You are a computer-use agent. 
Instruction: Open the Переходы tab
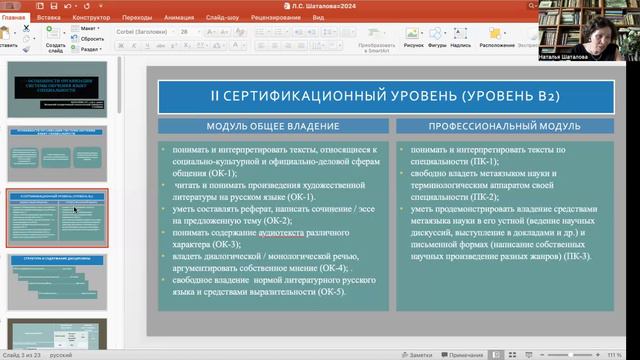coord(137,18)
